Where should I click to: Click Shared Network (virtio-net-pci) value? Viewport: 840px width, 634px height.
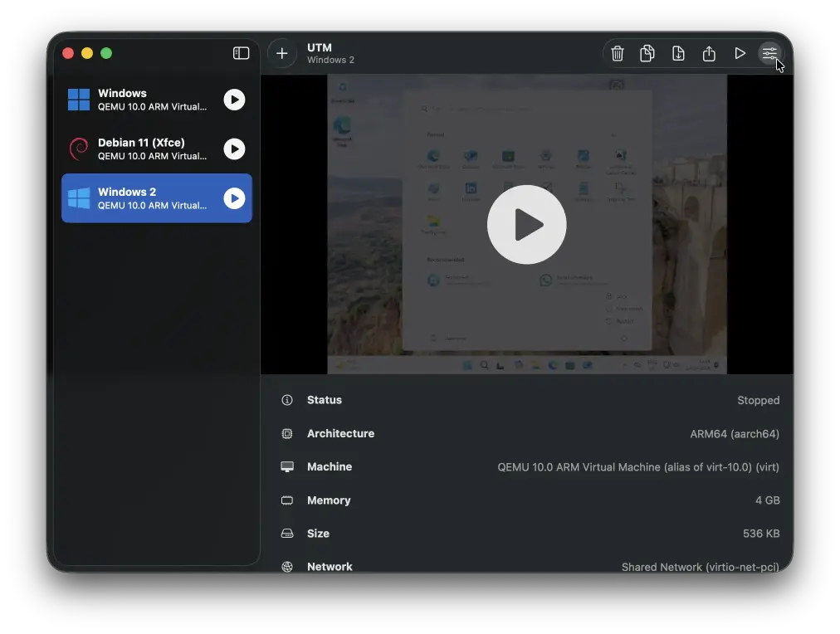pos(701,567)
